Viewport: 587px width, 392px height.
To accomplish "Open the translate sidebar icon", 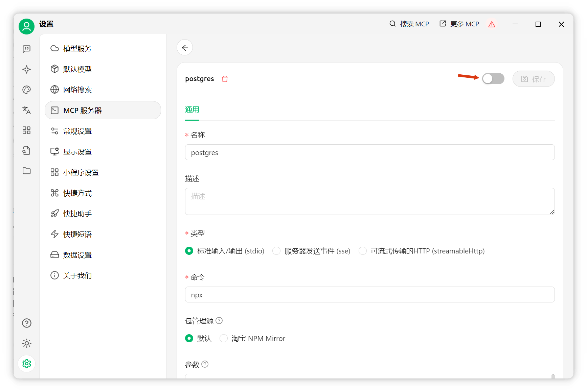I will 26,110.
